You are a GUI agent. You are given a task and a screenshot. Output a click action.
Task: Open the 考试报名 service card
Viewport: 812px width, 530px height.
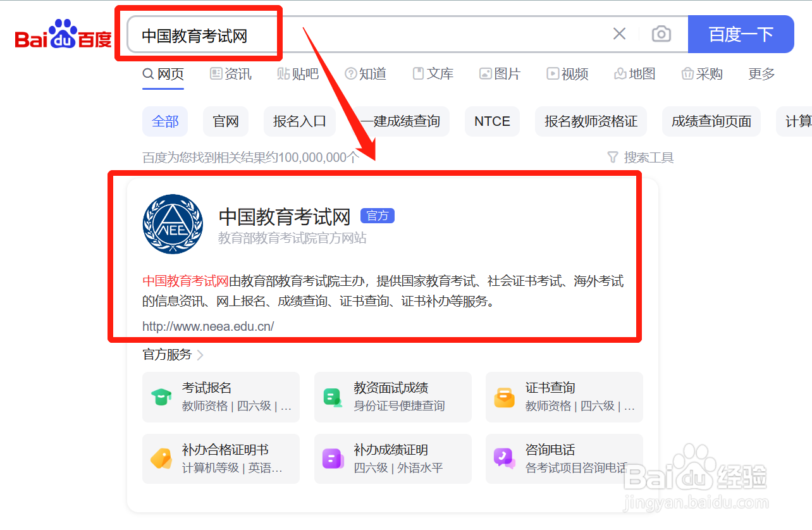pyautogui.click(x=221, y=397)
